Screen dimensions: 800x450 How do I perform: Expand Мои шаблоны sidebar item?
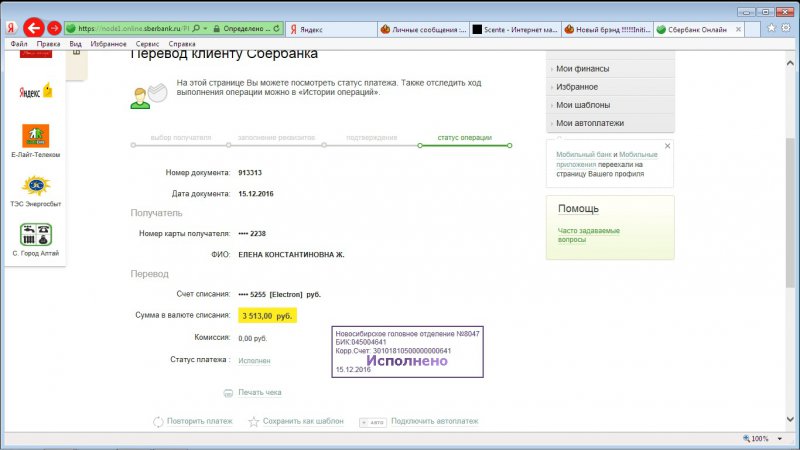[610, 105]
